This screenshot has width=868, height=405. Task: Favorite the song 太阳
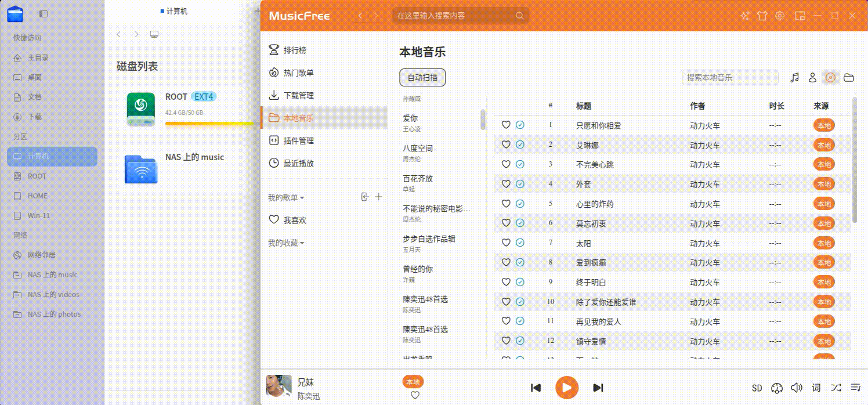coord(506,243)
